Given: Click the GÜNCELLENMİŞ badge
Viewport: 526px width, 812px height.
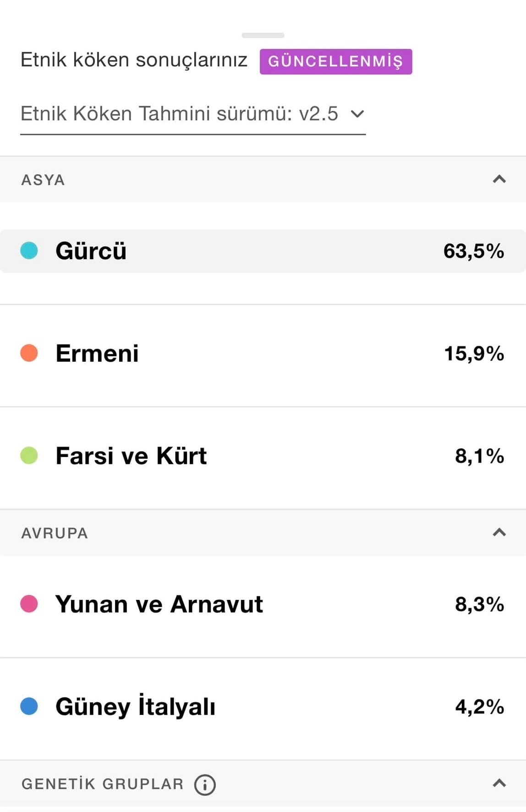Looking at the screenshot, I should click(x=335, y=61).
